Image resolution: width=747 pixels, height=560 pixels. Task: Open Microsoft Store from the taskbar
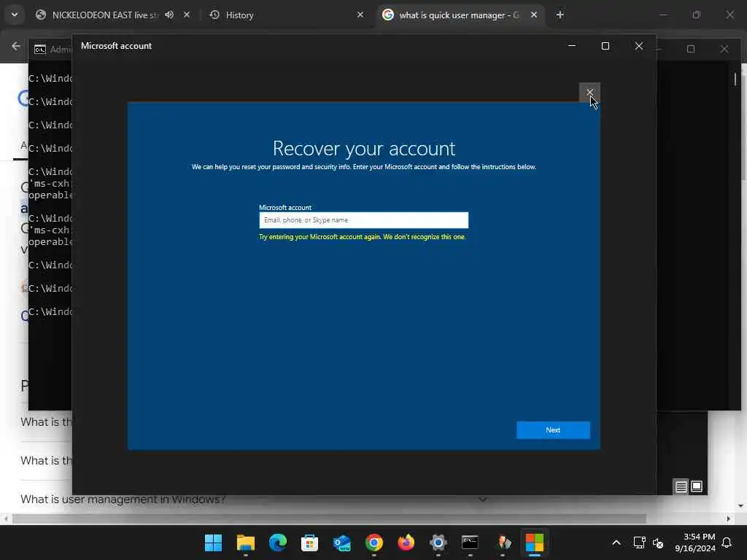coord(309,542)
